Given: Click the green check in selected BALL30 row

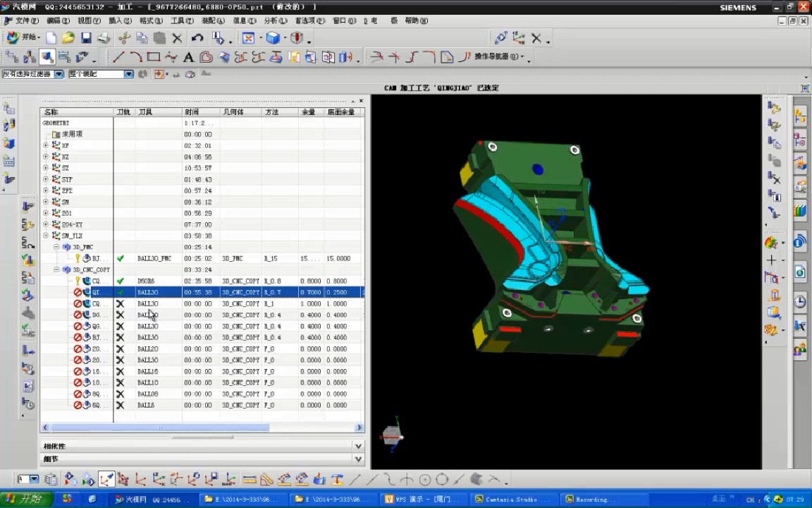Looking at the screenshot, I should click(120, 292).
